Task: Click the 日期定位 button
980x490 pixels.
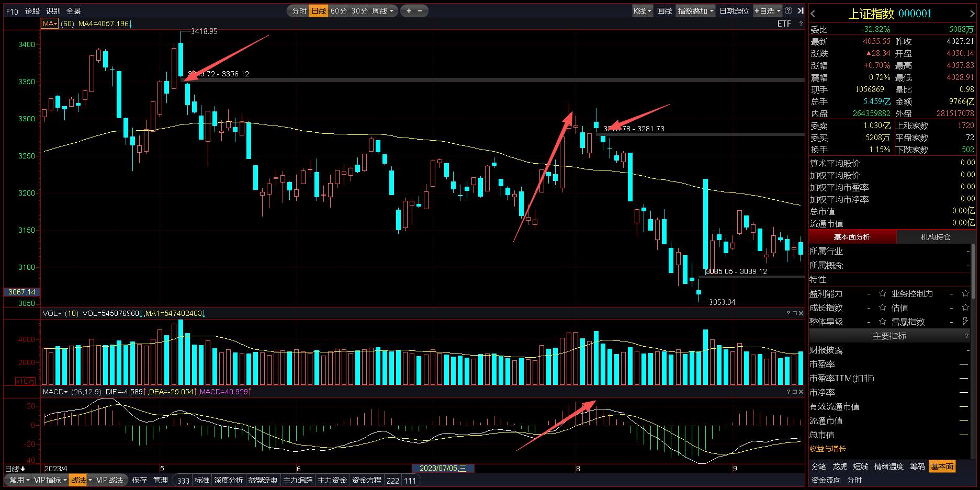Action: pos(734,10)
